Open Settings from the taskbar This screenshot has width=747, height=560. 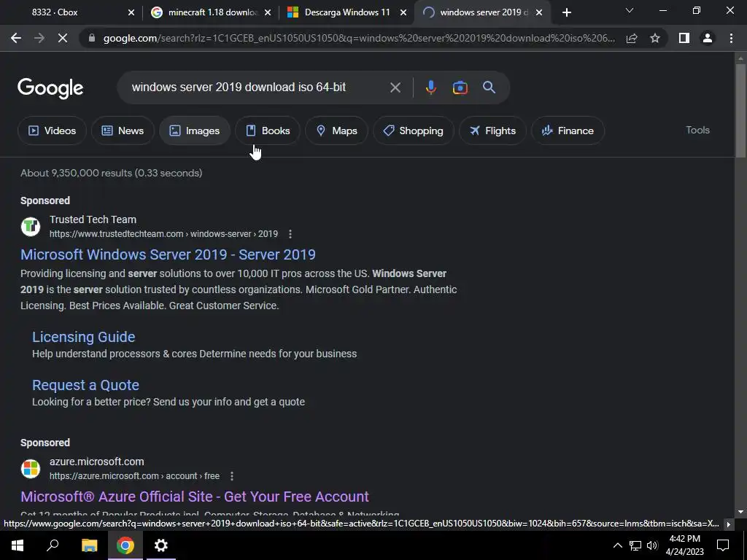[161, 545]
